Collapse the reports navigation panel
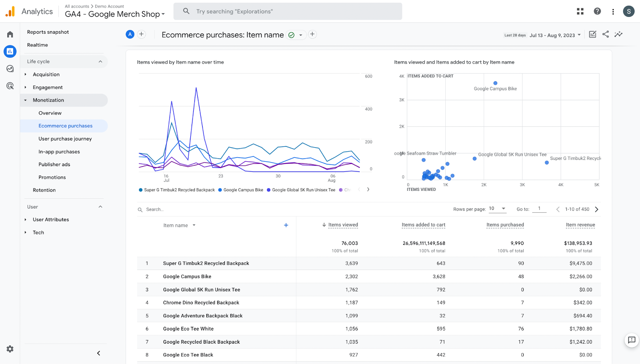Screen dimensions: 640x364 coord(98,353)
